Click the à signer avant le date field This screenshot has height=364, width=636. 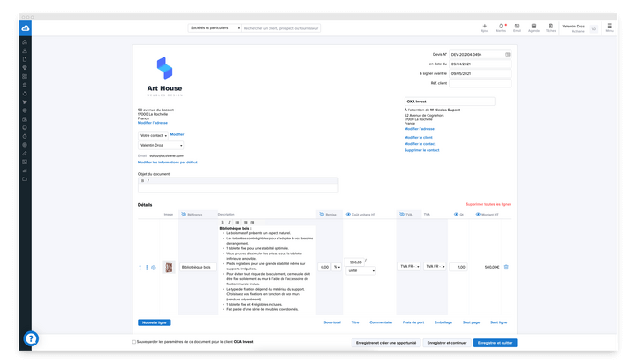[x=480, y=74]
